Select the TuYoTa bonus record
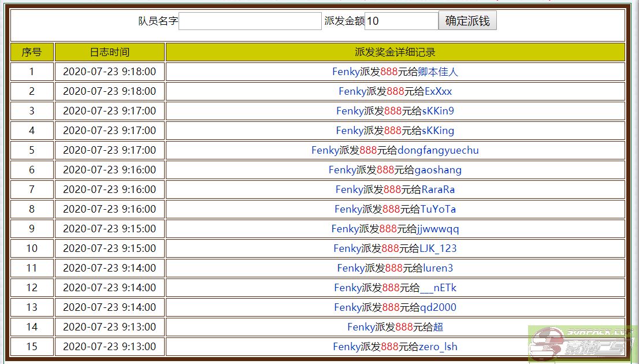Image resolution: width=639 pixels, height=364 pixels. (x=395, y=209)
